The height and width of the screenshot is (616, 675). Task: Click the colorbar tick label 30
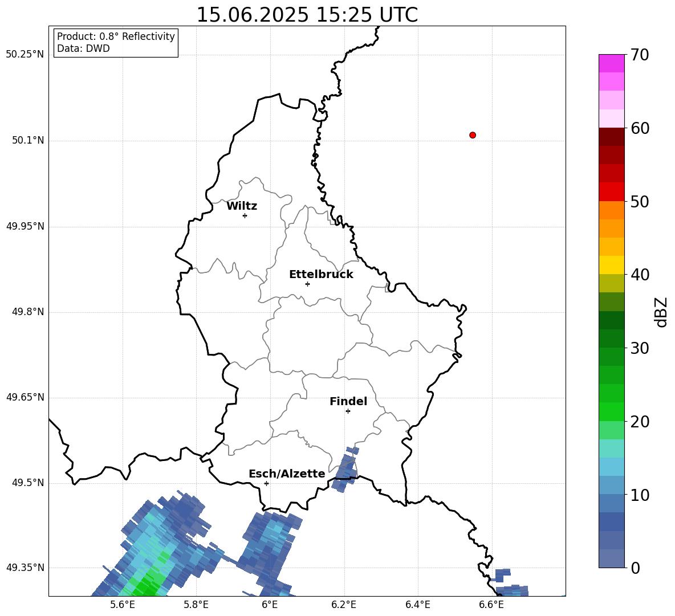point(640,348)
